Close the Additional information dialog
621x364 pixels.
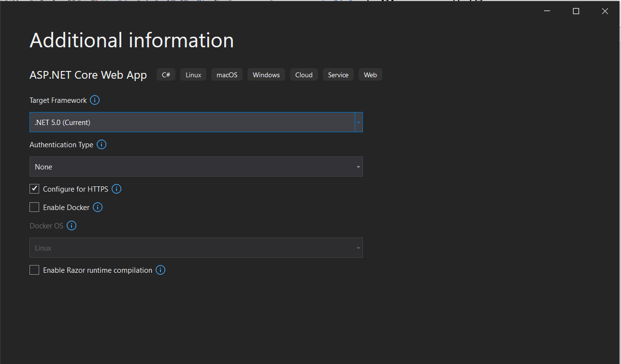click(605, 12)
